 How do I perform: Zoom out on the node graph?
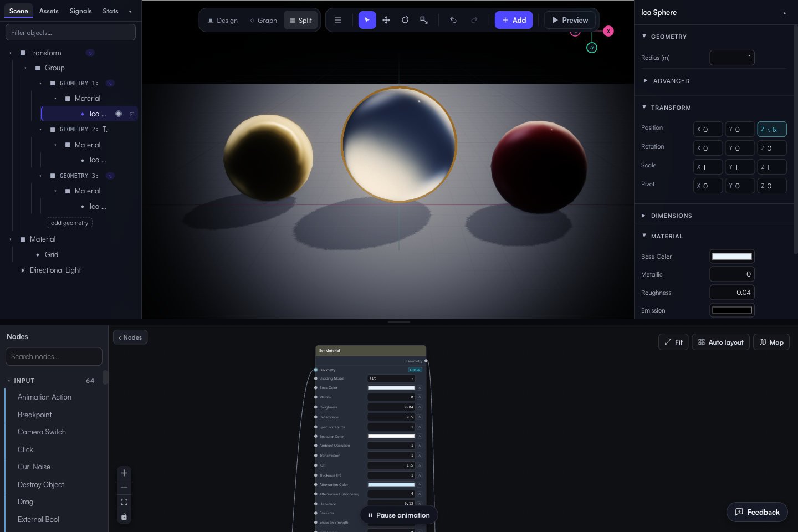(124, 487)
